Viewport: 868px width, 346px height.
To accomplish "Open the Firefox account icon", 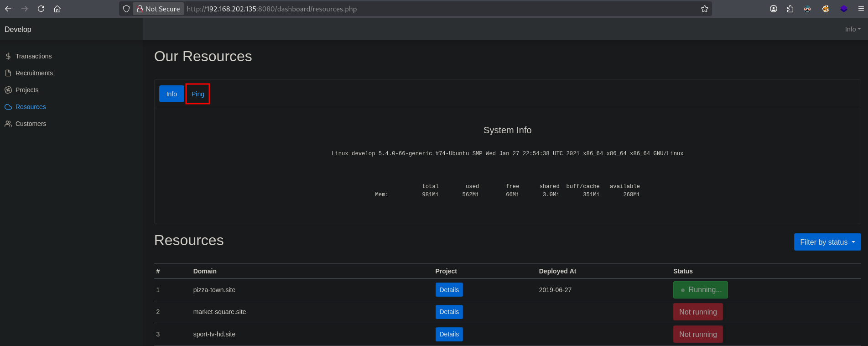I will coord(773,9).
